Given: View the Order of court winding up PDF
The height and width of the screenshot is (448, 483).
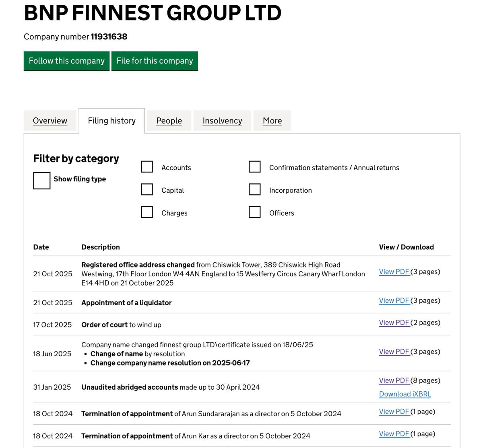Looking at the screenshot, I should coord(394,322).
